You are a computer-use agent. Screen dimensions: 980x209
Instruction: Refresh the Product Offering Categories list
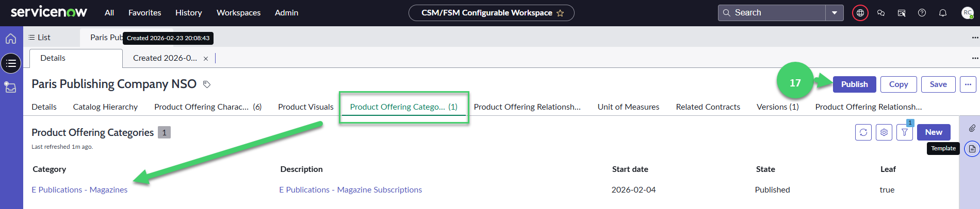(x=863, y=132)
